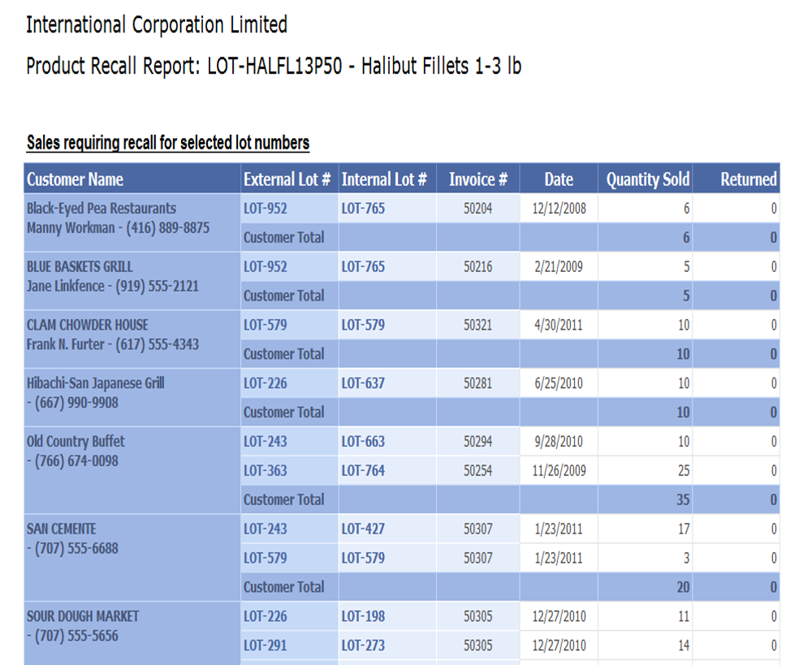Screen dimensions: 812x665
Task: Open internal lot link LOT-663
Action: click(x=363, y=442)
